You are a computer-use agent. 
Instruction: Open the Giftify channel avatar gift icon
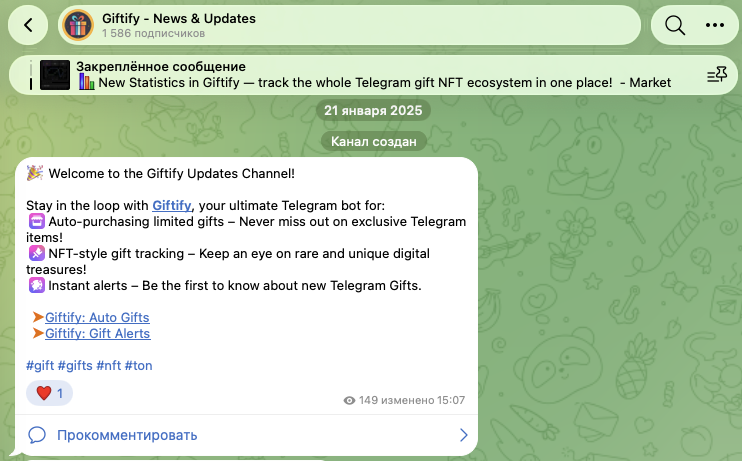[x=79, y=25]
